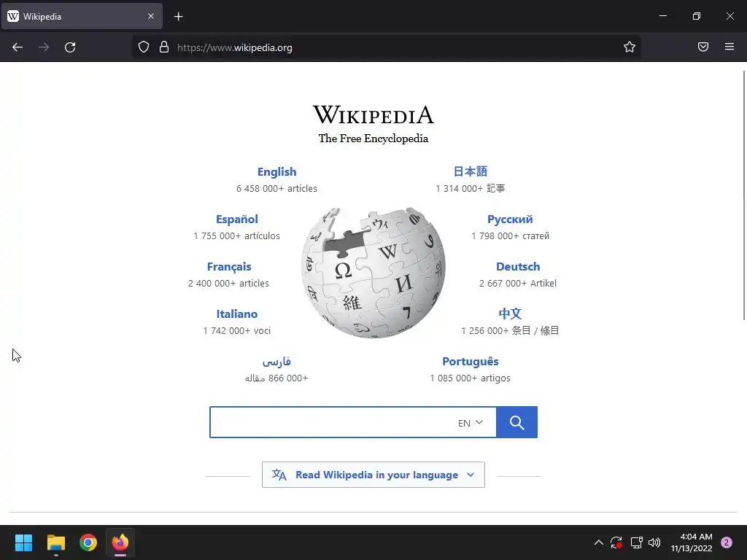The width and height of the screenshot is (747, 560).
Task: Show hidden system tray icons
Action: point(599,542)
